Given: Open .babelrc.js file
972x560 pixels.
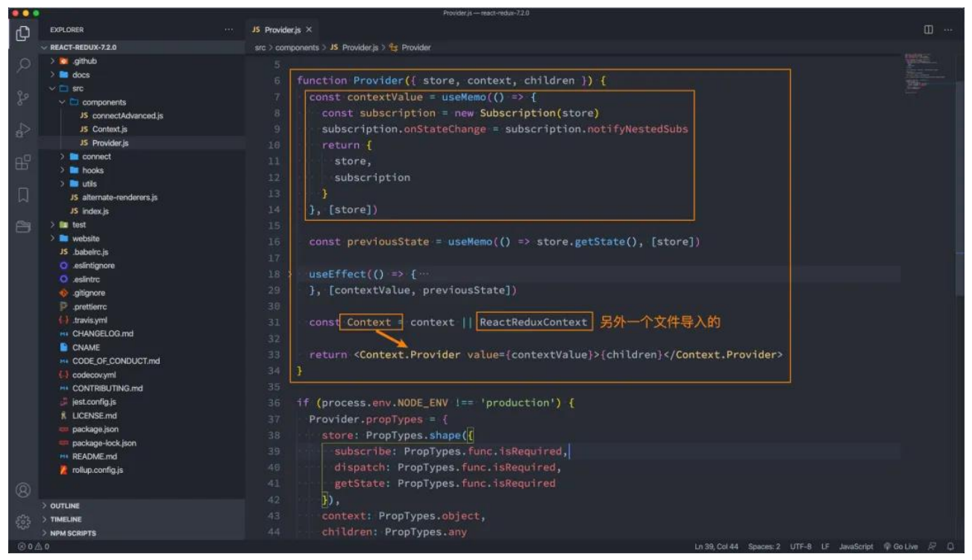Looking at the screenshot, I should [x=143, y=252].
